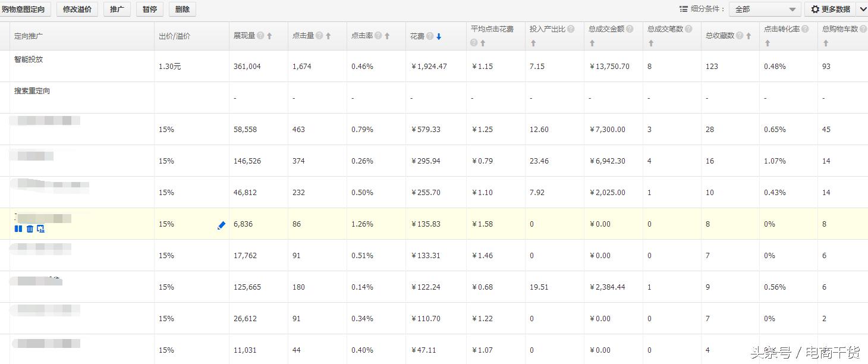
Task: Click the 暂停 button in toolbar
Action: 150,9
